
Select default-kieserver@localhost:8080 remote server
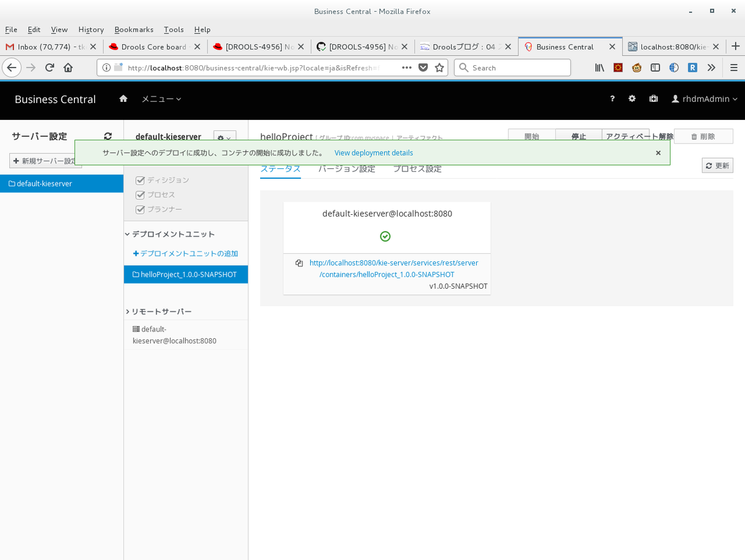[x=186, y=335]
